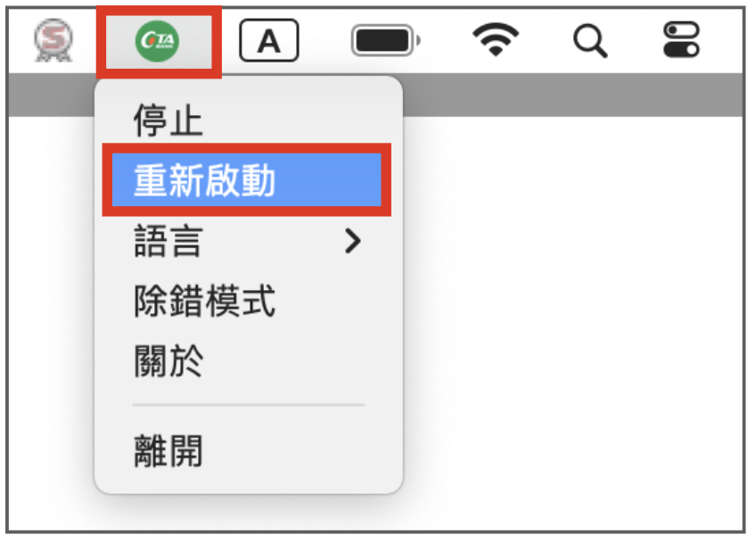The image size is (756, 546).
Task: Click the blank white area right of the menu
Action: [x=574, y=323]
